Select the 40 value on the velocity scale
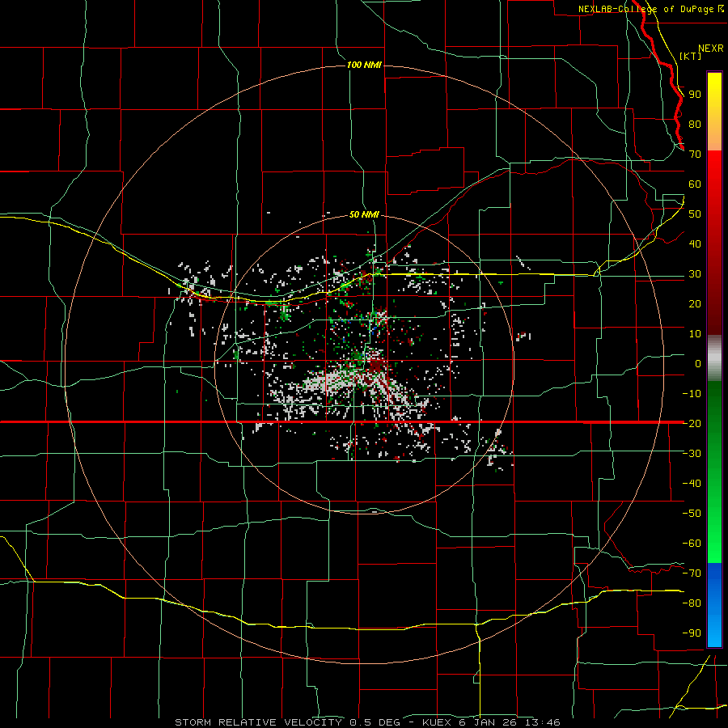This screenshot has height=728, width=728. point(695,243)
